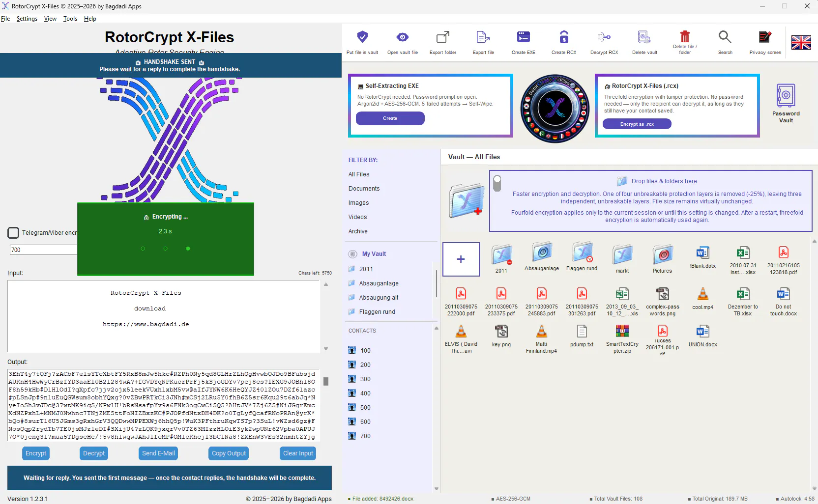The height and width of the screenshot is (504, 818).
Task: Click the Encrypt button
Action: click(x=36, y=453)
